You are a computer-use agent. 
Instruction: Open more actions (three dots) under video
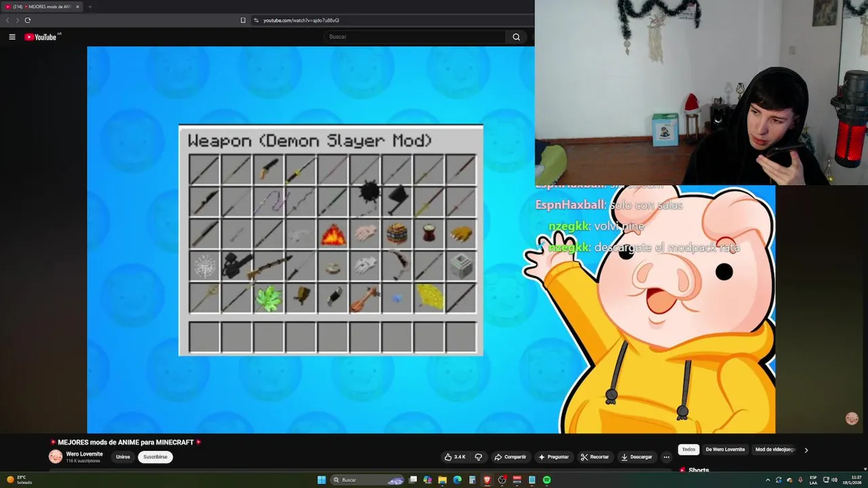[666, 457]
